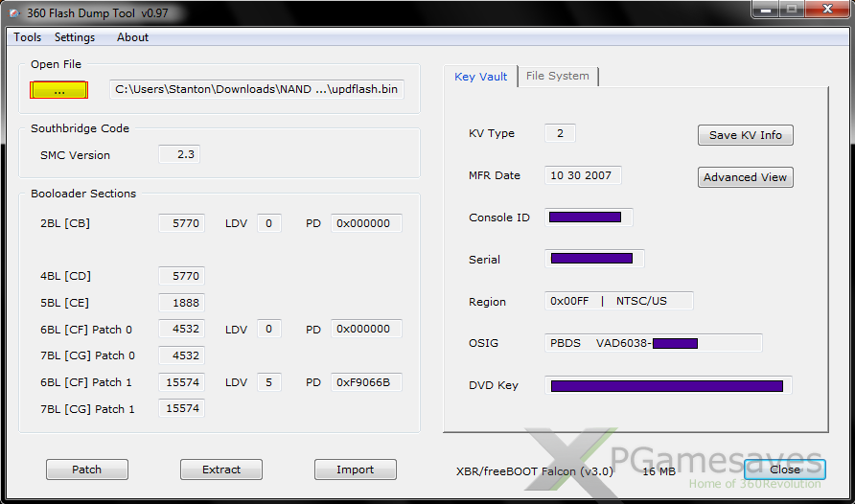Click the yellow browse file button
This screenshot has height=504, width=855.
pos(59,90)
